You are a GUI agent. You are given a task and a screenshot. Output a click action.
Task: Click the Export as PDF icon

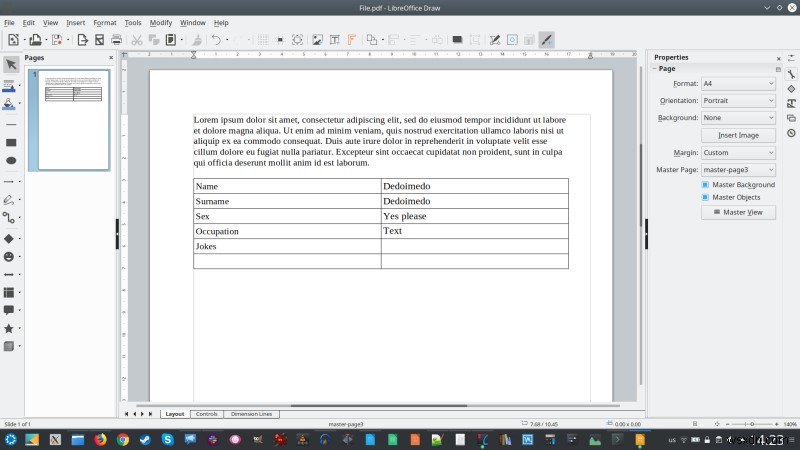(x=99, y=40)
